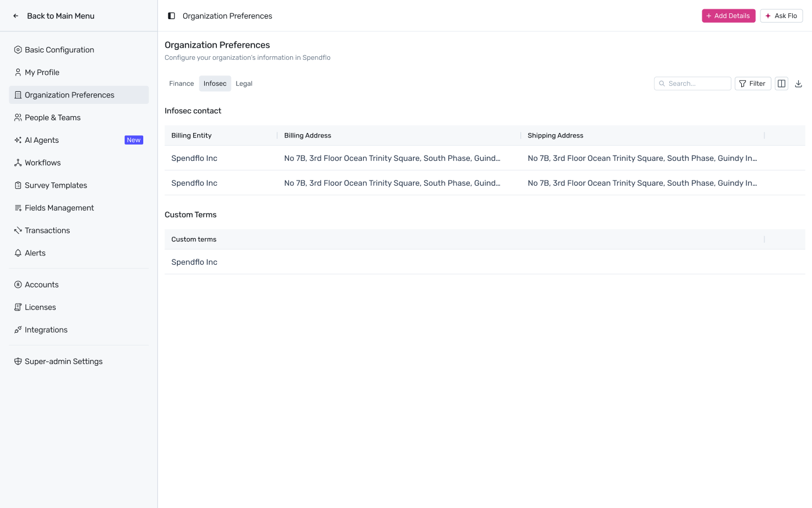The image size is (812, 508).
Task: Open the Workflows branch icon
Action: (x=18, y=163)
